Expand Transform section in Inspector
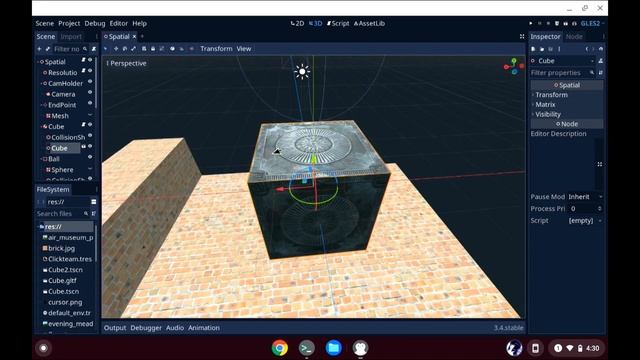640x360 pixels. pos(567,95)
